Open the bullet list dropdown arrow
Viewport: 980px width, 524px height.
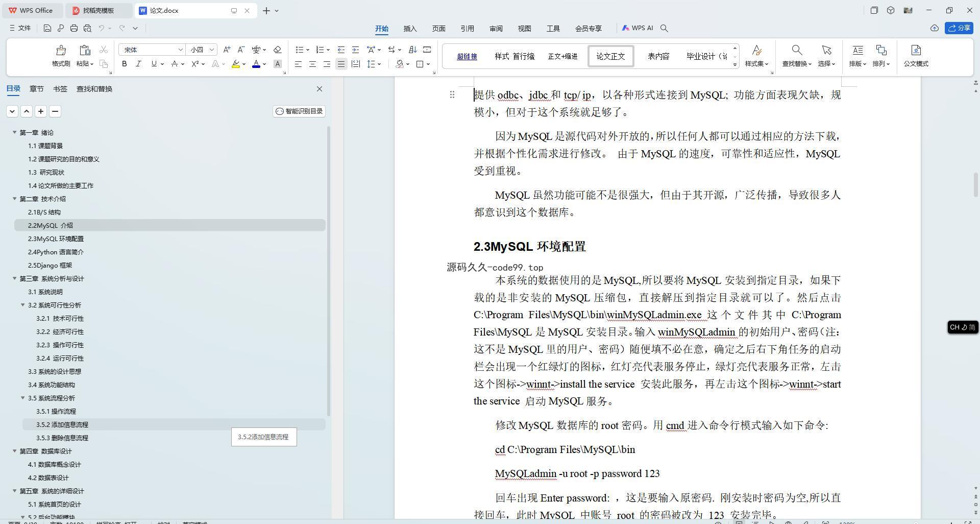(x=308, y=50)
